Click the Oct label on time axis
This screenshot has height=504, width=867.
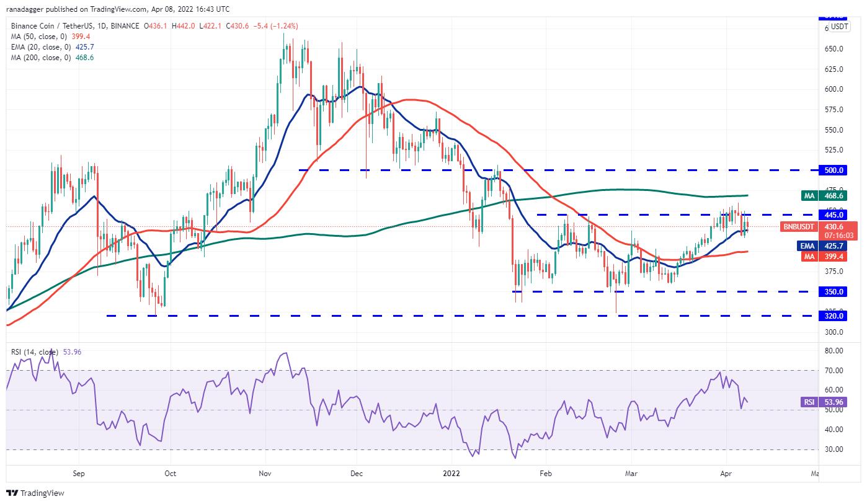pyautogui.click(x=171, y=474)
